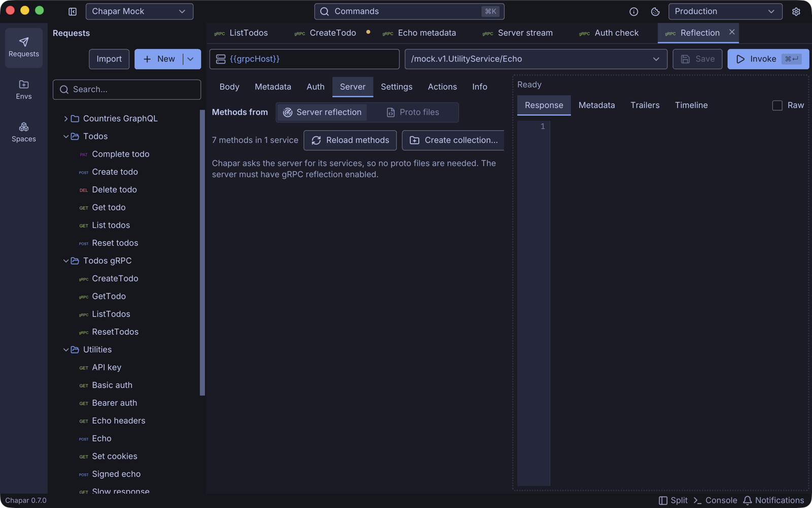Show the Trailers tab

pos(645,105)
